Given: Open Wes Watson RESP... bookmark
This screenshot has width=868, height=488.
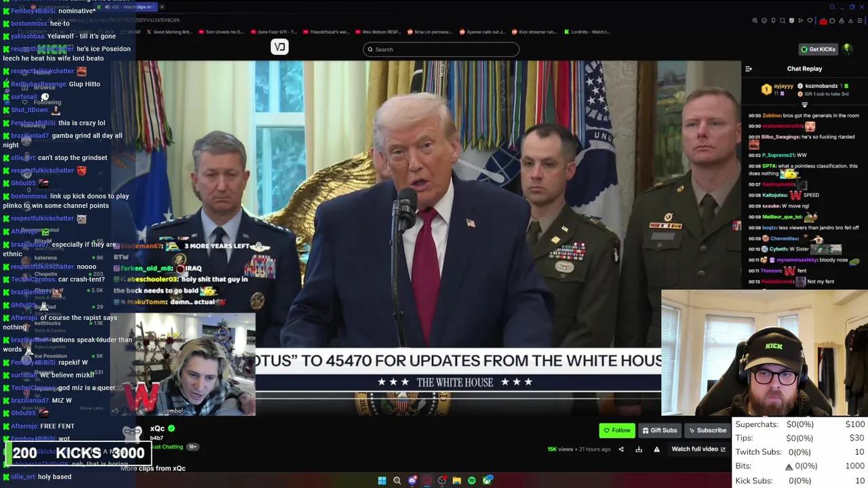Looking at the screenshot, I should [378, 32].
